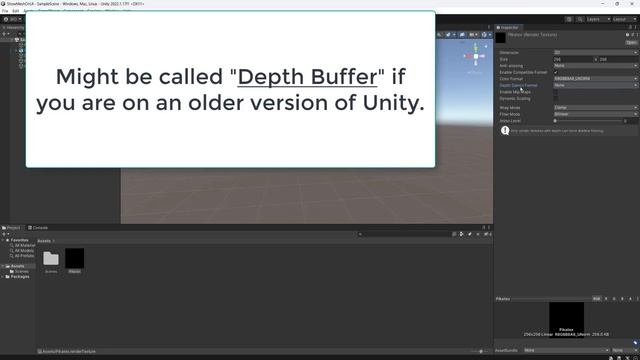
Task: Click the Hierarchy create plus button
Action: (x=5, y=34)
